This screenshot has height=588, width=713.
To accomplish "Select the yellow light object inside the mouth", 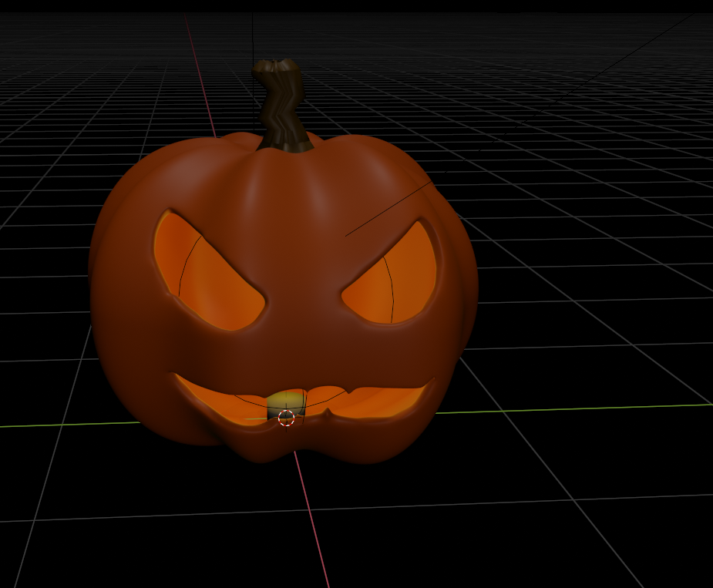I will click(285, 404).
